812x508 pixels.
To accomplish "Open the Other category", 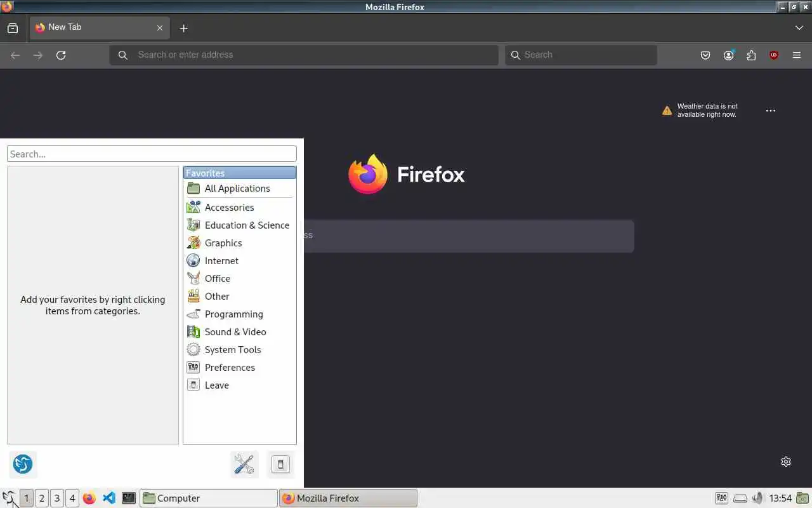I will [x=240, y=297].
